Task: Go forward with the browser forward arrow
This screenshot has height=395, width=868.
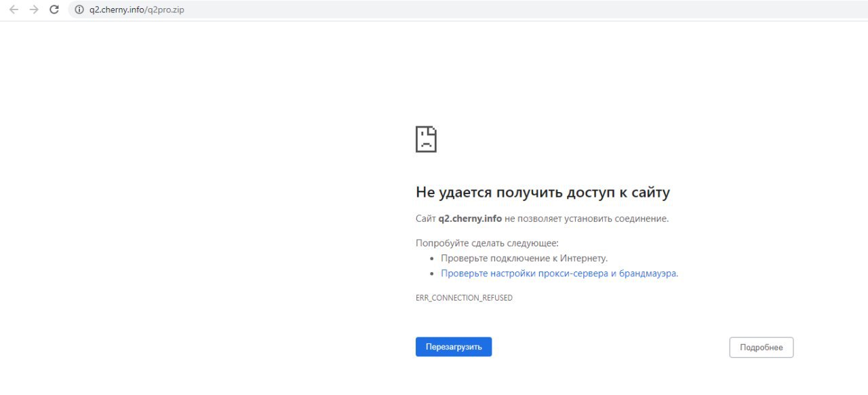Action: (34, 10)
